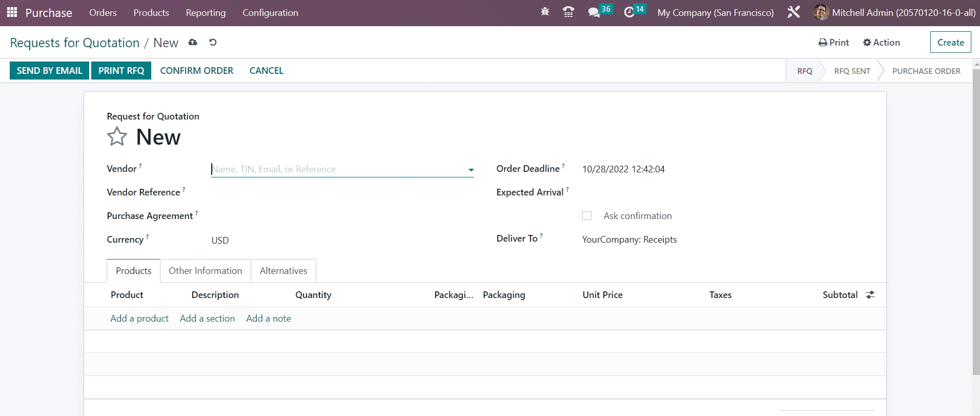Open conversations chat icon
The image size is (980, 416).
(594, 12)
